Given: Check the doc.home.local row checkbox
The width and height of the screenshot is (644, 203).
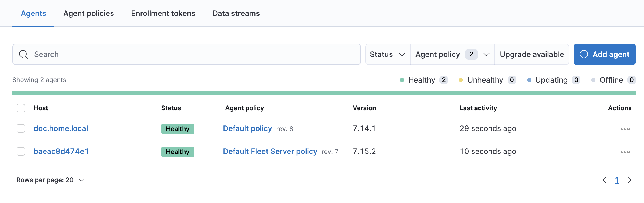Looking at the screenshot, I should pos(21,128).
